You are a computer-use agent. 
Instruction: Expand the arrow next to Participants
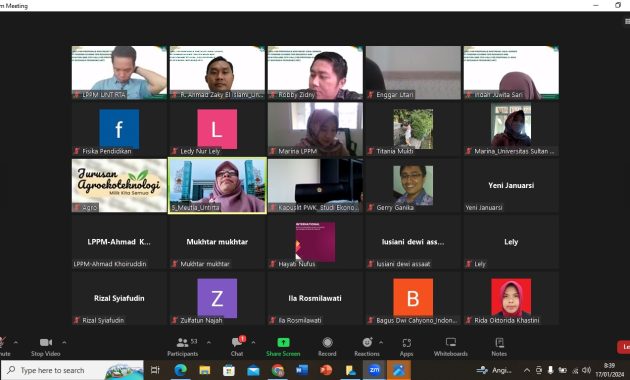coord(209,342)
